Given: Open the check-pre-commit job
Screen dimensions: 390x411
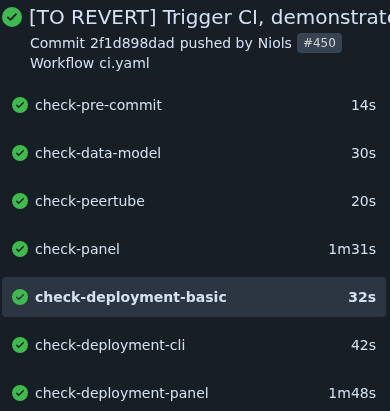Looking at the screenshot, I should [x=194, y=105].
